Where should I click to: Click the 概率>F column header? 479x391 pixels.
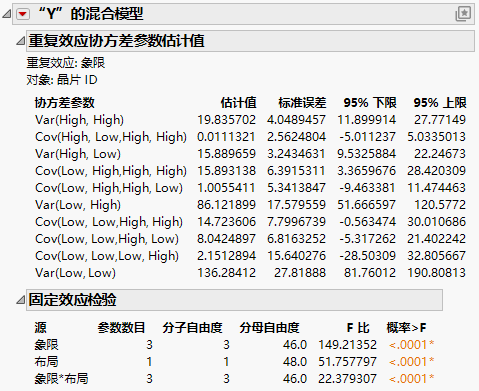click(406, 328)
